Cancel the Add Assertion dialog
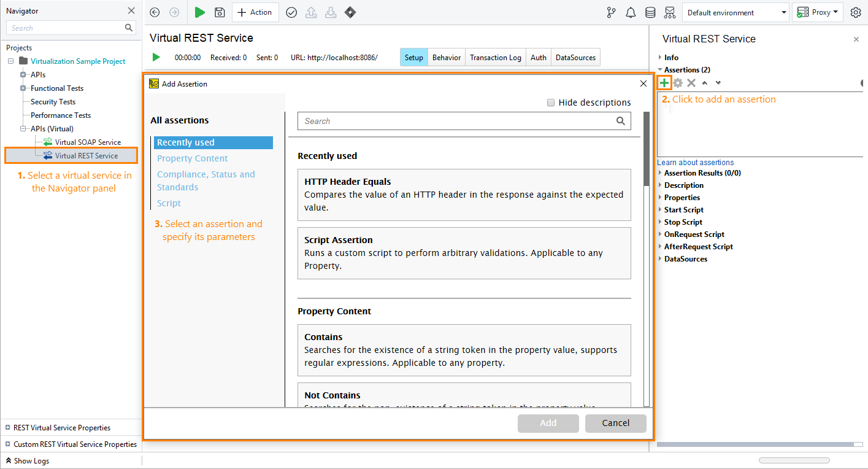Screen dimensions: 868x469 click(x=615, y=423)
